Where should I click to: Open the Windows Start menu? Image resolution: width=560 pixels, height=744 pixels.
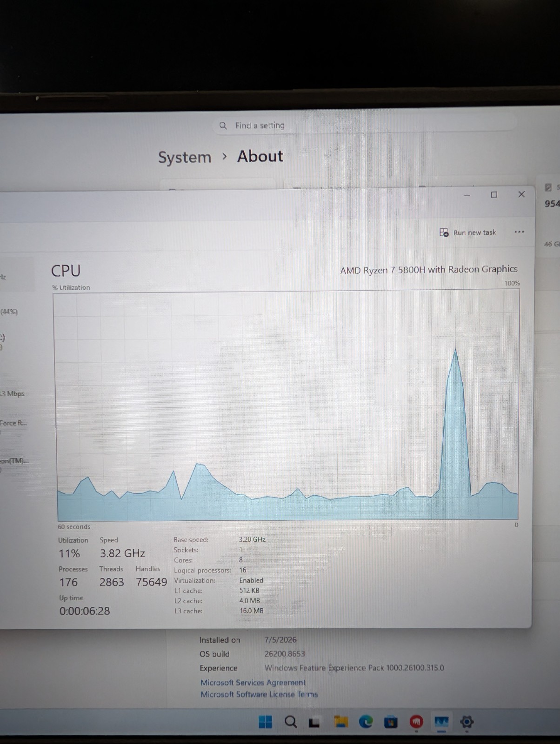(x=265, y=722)
